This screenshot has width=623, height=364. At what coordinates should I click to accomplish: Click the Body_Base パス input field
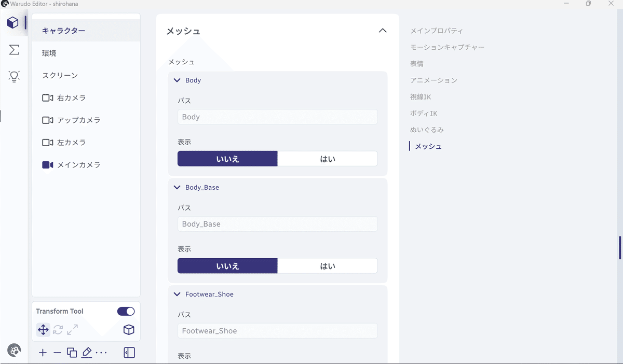(x=277, y=224)
